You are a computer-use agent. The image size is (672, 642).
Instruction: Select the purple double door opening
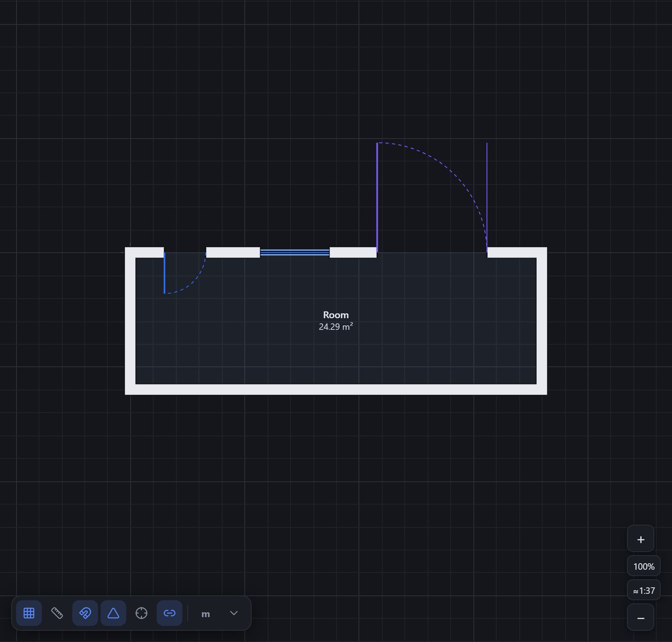click(x=432, y=197)
